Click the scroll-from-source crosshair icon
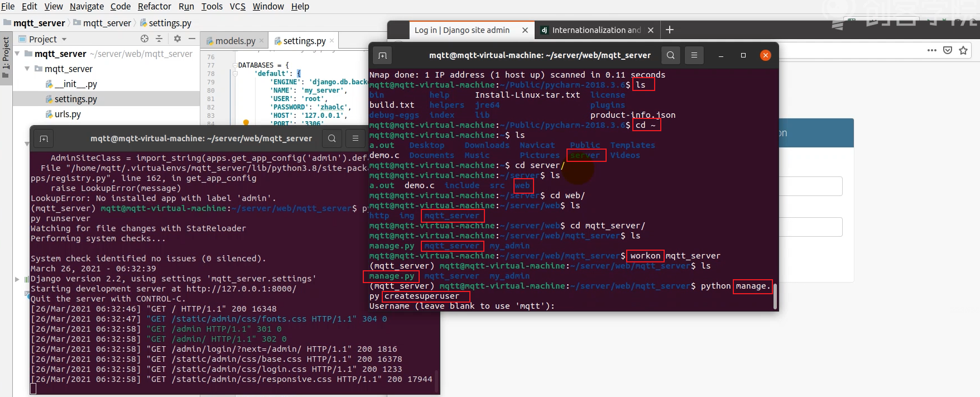This screenshot has height=397, width=980. [x=145, y=39]
